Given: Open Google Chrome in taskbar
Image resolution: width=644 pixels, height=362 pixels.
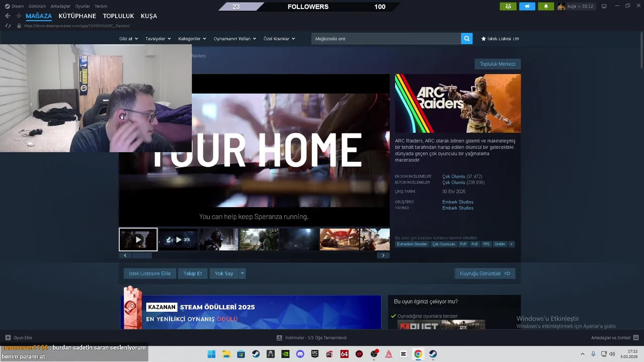Looking at the screenshot, I should pos(418,354).
